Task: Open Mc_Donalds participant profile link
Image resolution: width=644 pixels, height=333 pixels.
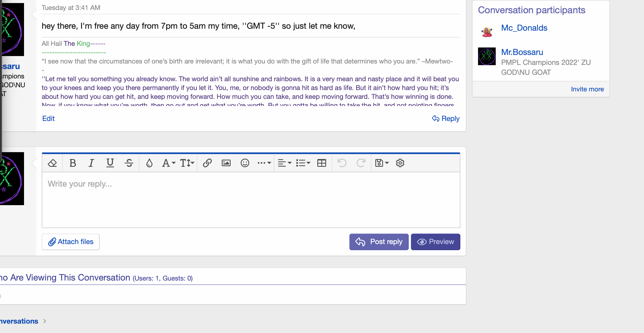Action: 524,28
